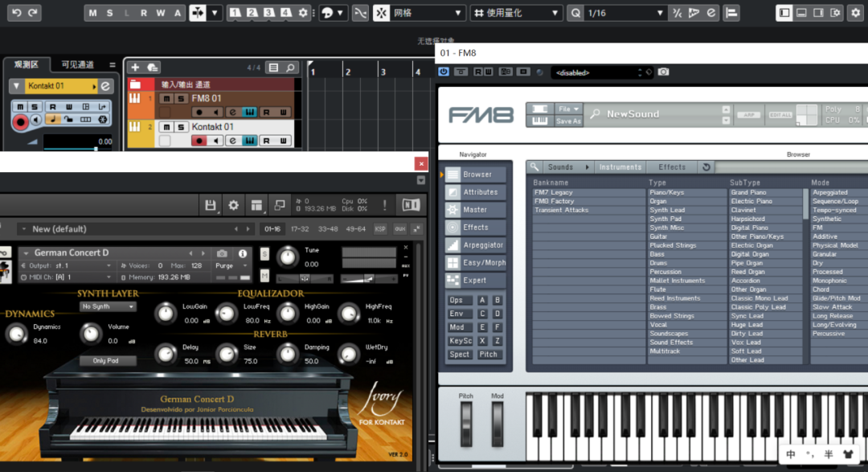Open Kontakt options gear icon

[234, 206]
